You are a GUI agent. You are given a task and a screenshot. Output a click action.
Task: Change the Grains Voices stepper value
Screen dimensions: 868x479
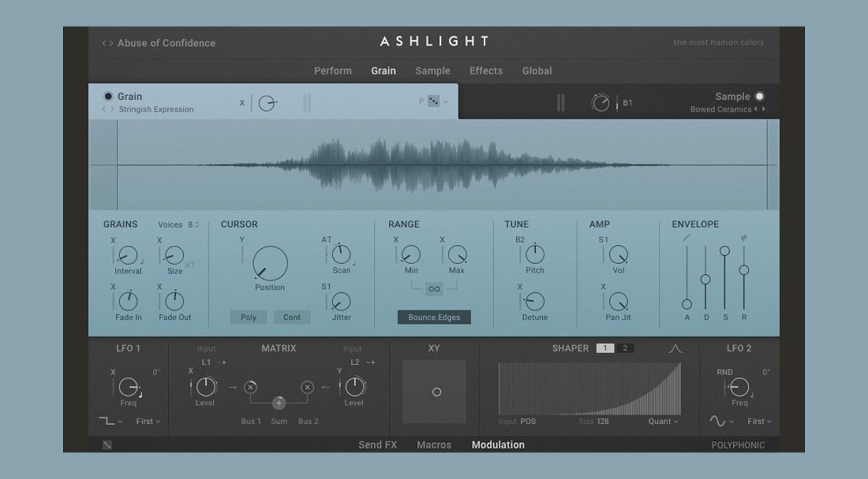click(194, 224)
